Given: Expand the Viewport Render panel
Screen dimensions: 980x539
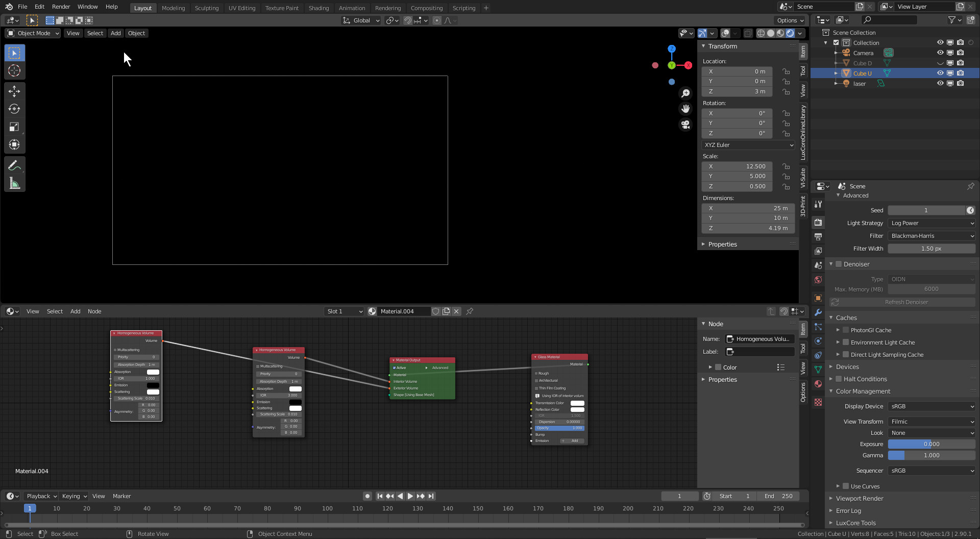Looking at the screenshot, I should (860, 499).
